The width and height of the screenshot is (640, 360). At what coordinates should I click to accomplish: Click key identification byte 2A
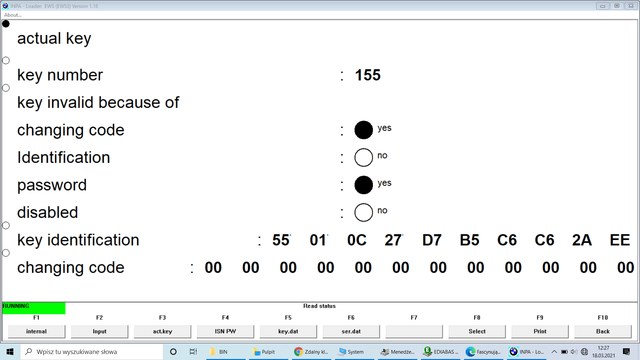[582, 240]
